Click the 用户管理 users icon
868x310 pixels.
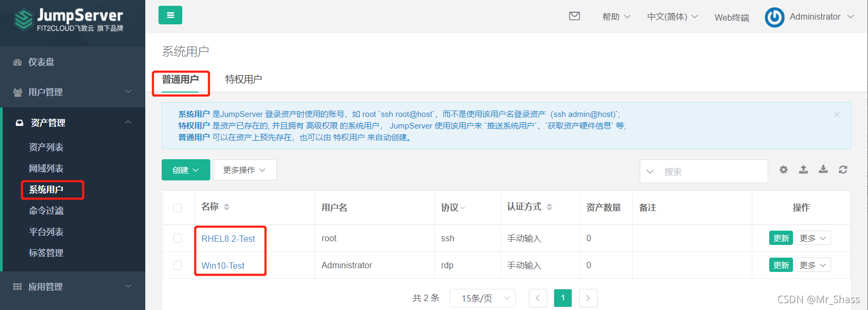coord(17,93)
